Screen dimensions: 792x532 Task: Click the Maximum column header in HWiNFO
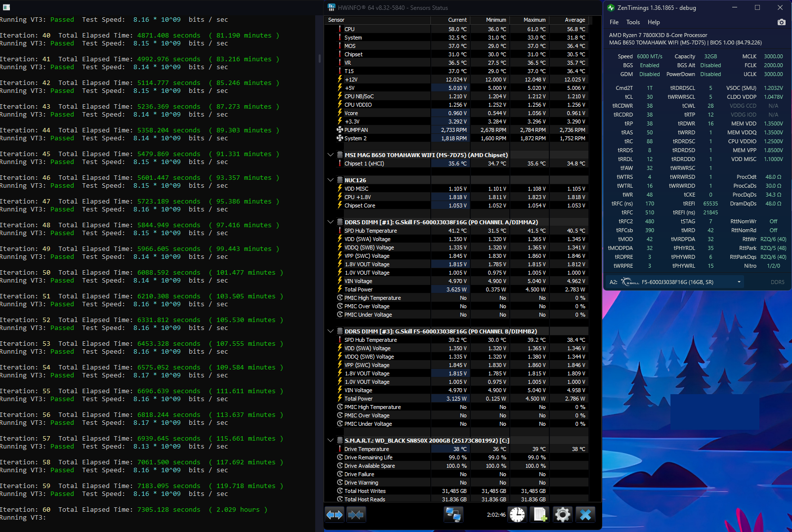[530, 20]
